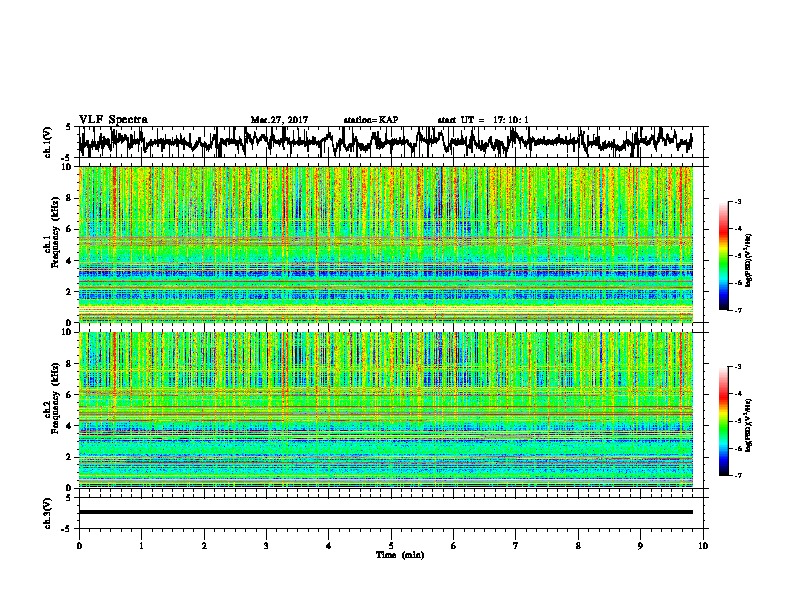792x612 pixels.
Task: Select the "start UT = 17:10:1" text
Action: tap(483, 120)
